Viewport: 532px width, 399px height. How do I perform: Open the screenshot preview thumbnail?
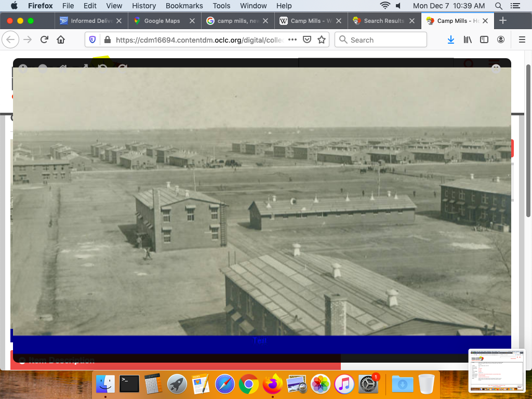[497, 370]
